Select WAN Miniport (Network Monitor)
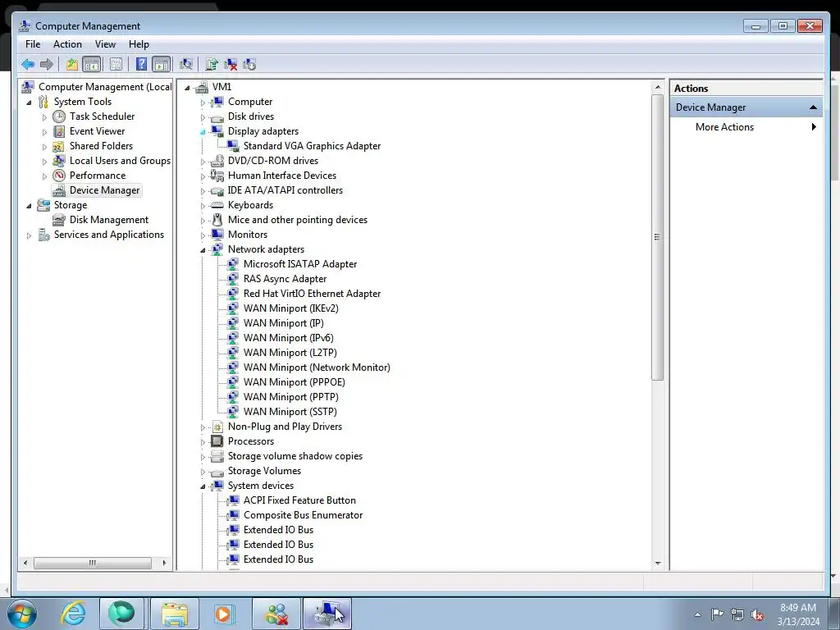 317,367
